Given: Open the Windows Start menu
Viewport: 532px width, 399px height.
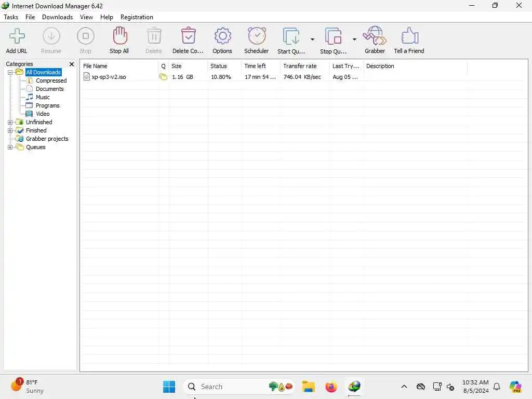Looking at the screenshot, I should click(x=169, y=387).
